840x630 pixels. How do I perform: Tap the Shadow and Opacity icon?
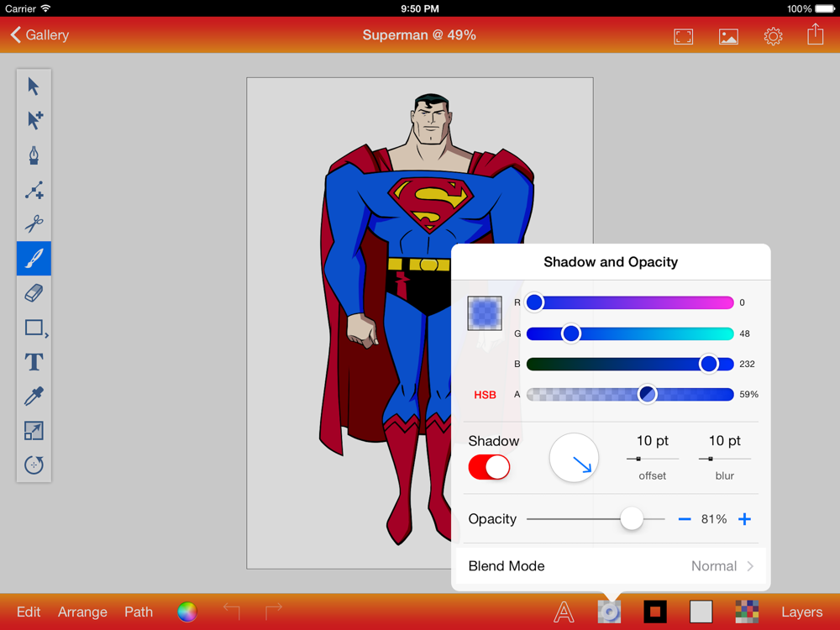(x=609, y=612)
